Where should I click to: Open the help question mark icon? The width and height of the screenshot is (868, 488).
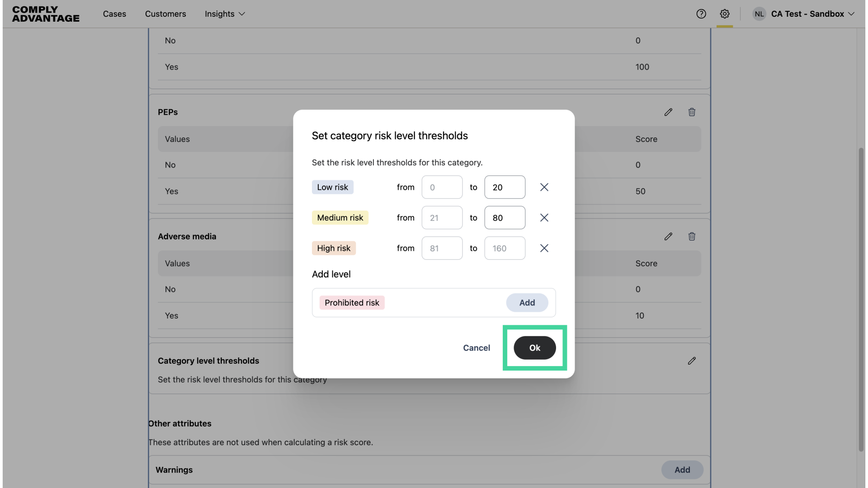[x=701, y=14]
